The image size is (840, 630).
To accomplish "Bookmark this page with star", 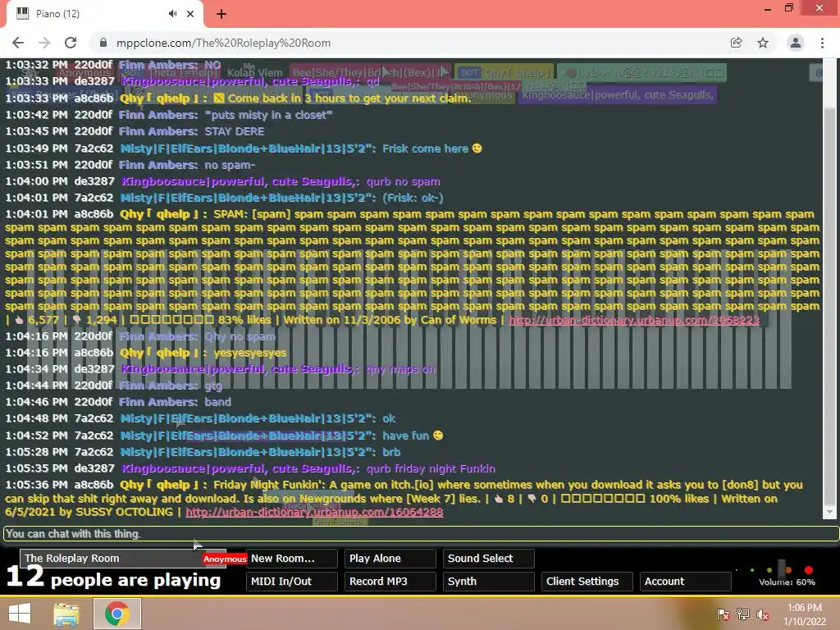I will pyautogui.click(x=763, y=43).
